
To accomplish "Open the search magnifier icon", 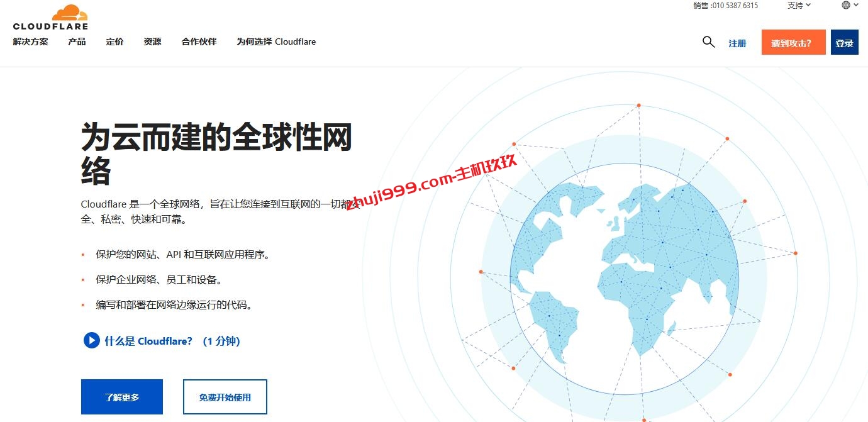I will 708,42.
